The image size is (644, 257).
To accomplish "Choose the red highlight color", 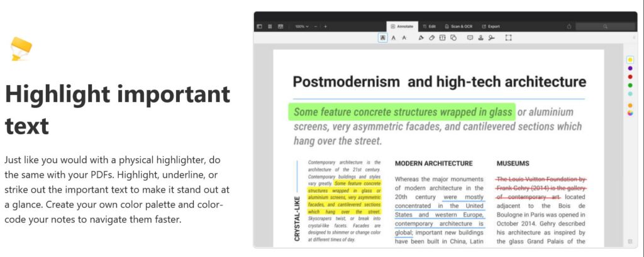I will (x=630, y=77).
